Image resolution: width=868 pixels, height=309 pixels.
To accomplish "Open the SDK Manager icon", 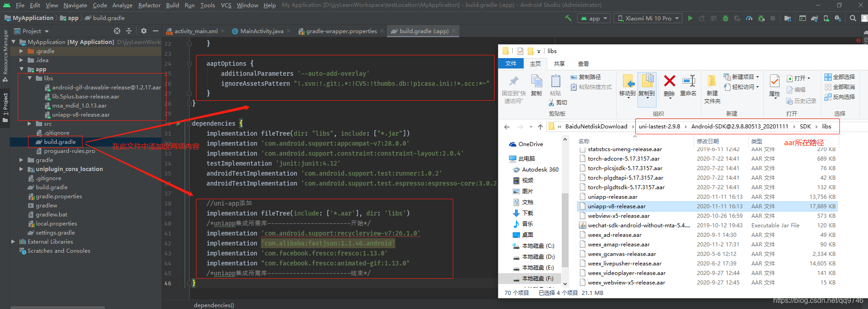I will (x=838, y=18).
